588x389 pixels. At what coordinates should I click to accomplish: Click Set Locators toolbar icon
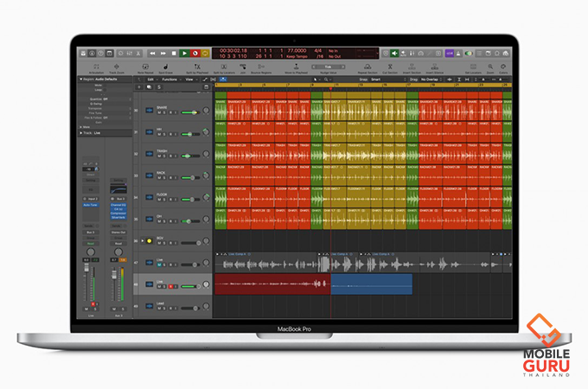coord(473,67)
